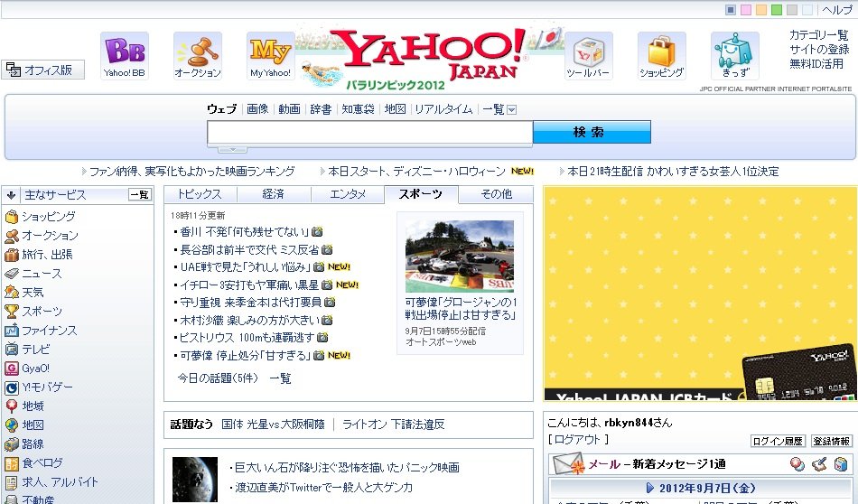Click shopping icon in services sidebar
The width and height of the screenshot is (858, 504).
tap(12, 217)
